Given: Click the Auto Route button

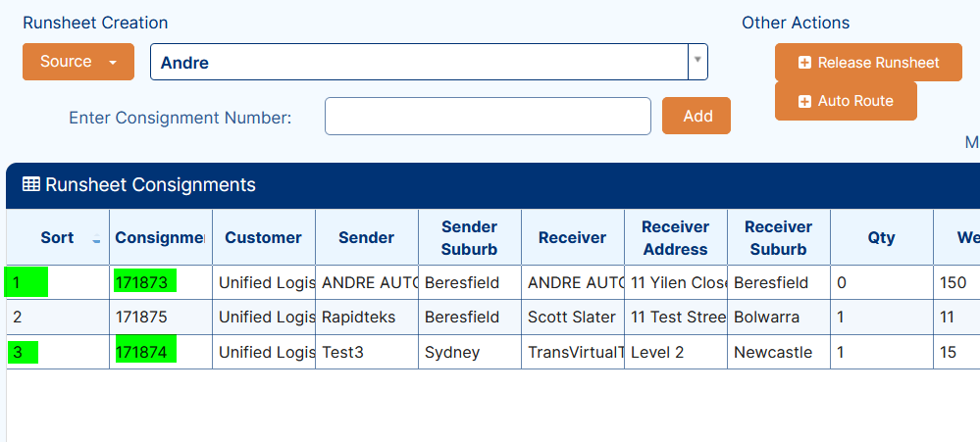Looking at the screenshot, I should coord(846,101).
